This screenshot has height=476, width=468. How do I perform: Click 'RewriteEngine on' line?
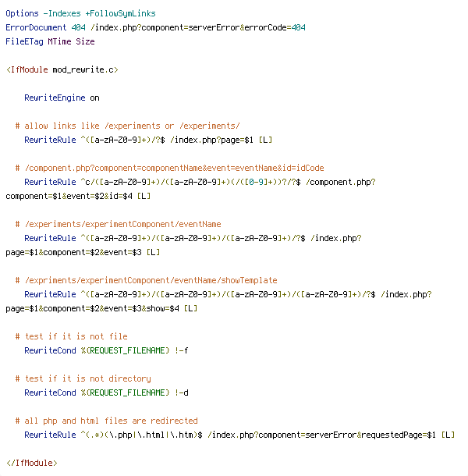coord(62,98)
